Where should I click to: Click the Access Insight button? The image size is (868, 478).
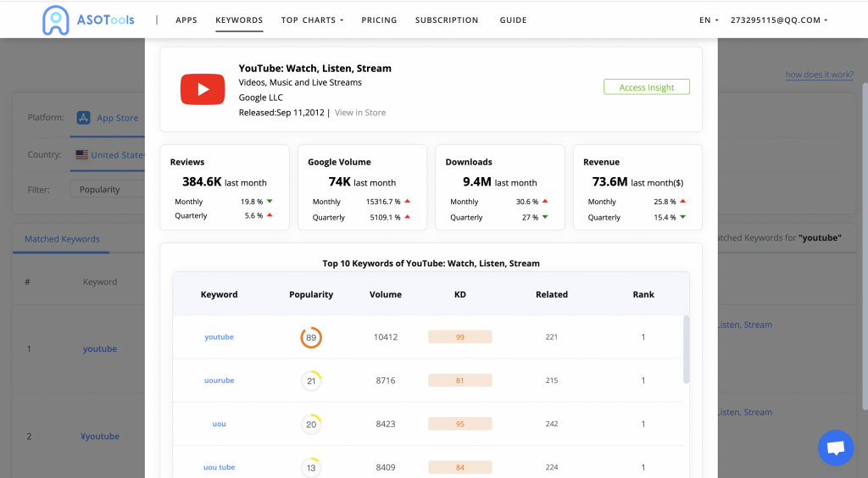[x=647, y=86]
